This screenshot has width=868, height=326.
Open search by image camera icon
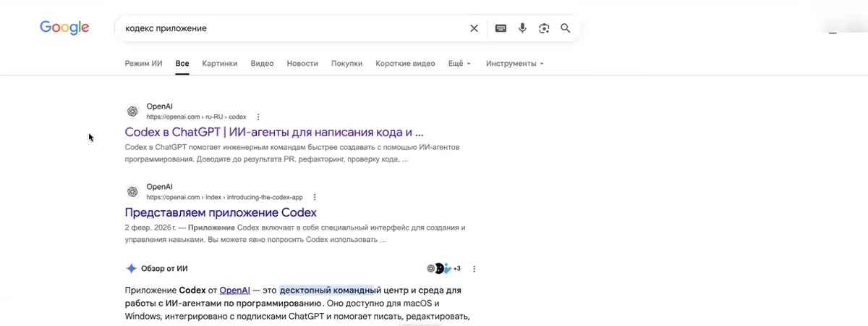pyautogui.click(x=544, y=28)
